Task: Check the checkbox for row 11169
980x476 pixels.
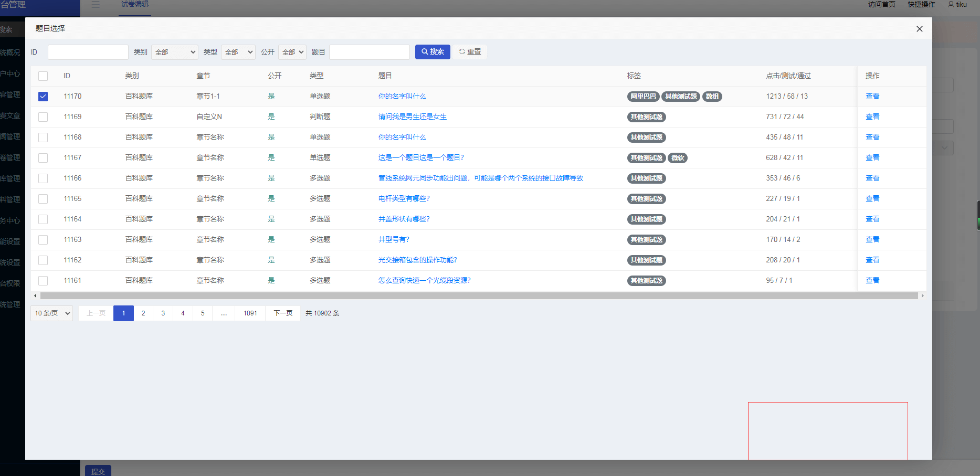Action: pos(43,117)
